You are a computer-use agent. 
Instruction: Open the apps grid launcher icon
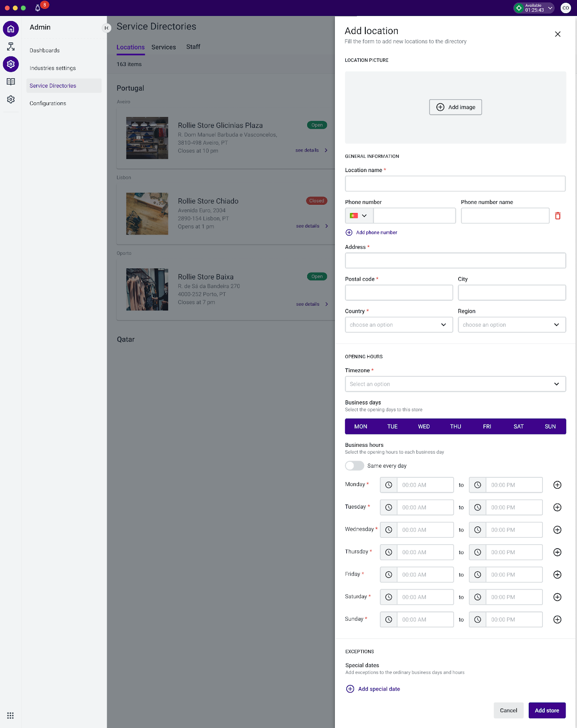click(x=10, y=716)
